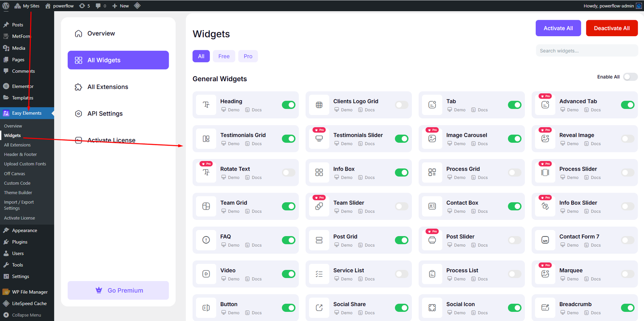Click the Info Box widget icon

(x=319, y=173)
